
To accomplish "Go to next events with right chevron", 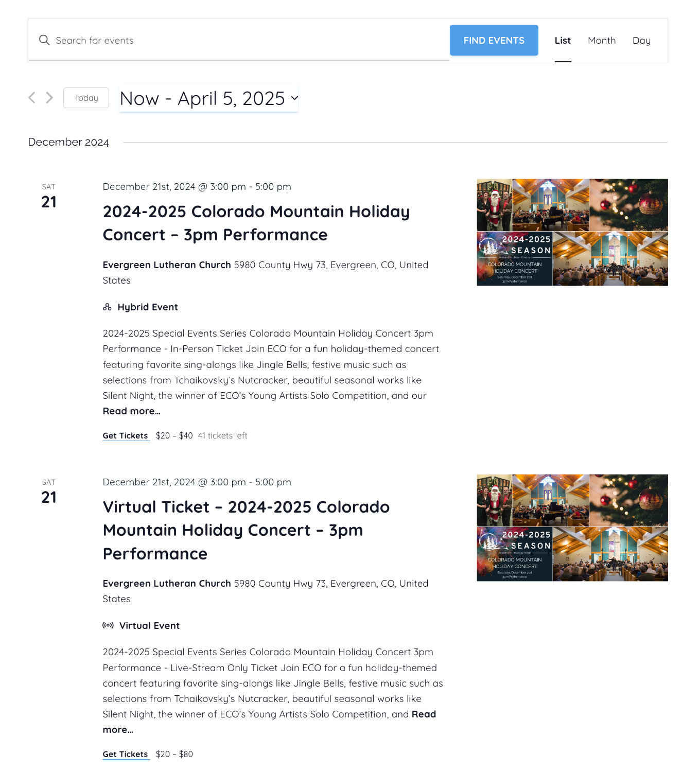I will coord(49,98).
